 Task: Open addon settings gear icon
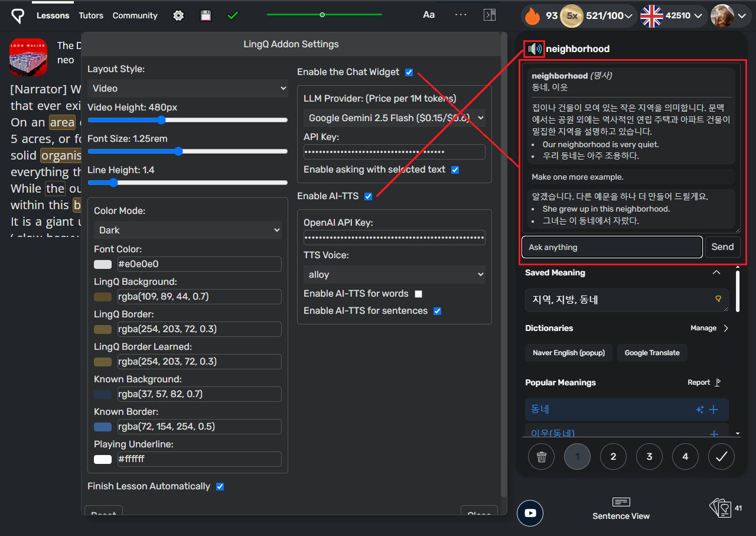[x=178, y=16]
